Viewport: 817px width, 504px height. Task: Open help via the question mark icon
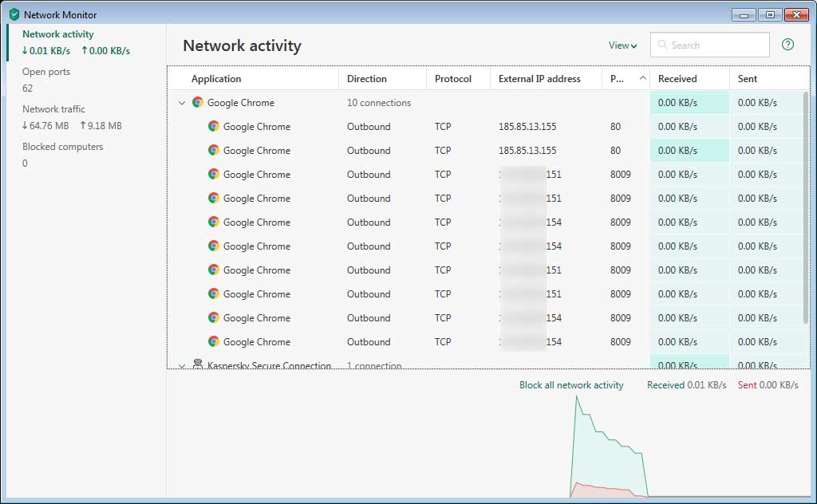tap(787, 45)
